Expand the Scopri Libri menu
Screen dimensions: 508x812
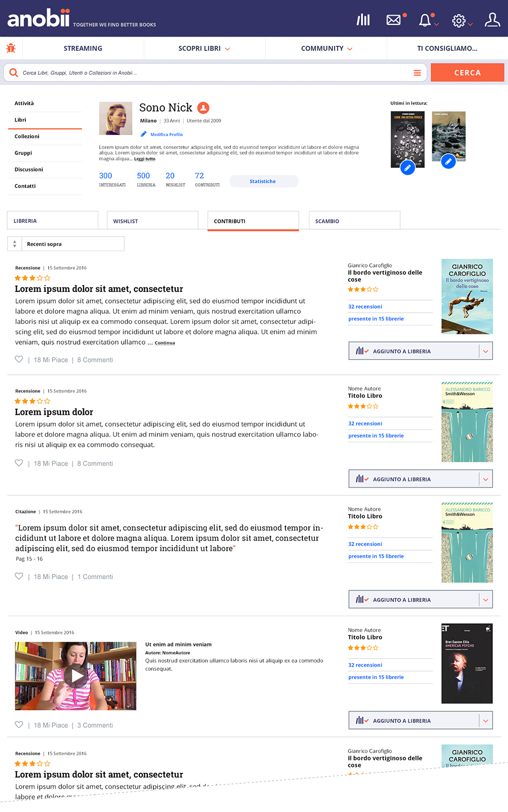click(204, 48)
